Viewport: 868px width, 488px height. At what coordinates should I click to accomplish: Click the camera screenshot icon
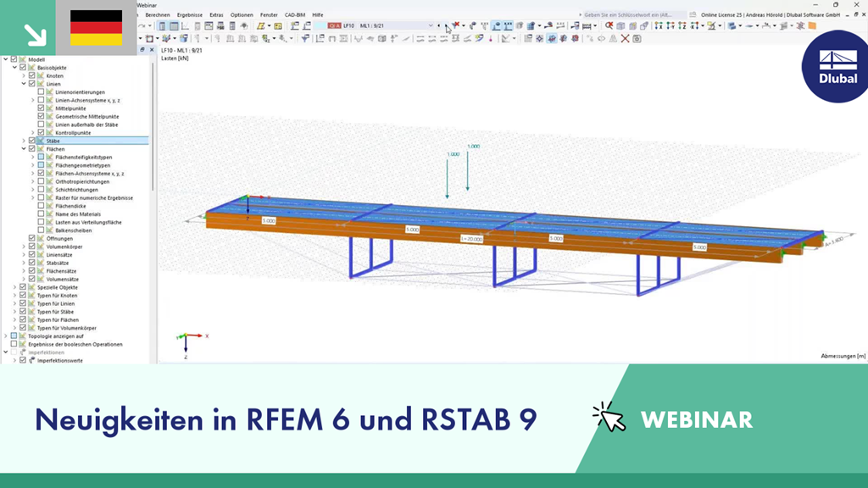637,39
